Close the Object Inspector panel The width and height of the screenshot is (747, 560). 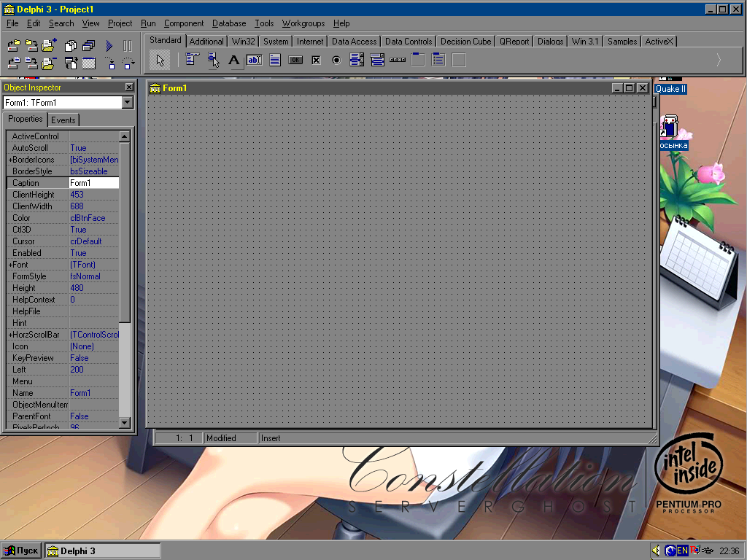click(x=129, y=87)
